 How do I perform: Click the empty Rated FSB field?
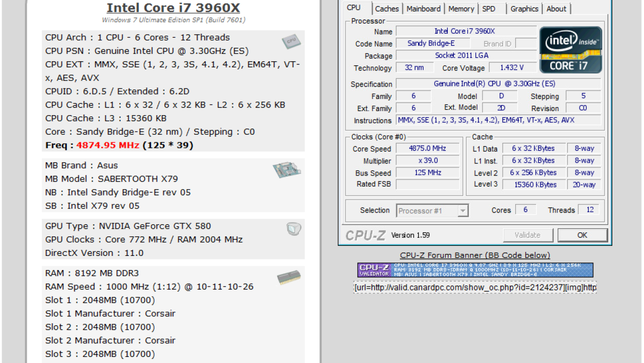(x=428, y=185)
